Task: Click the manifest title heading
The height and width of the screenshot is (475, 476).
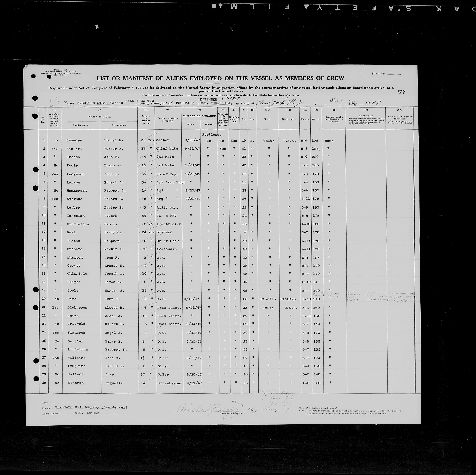Action: 220,78
